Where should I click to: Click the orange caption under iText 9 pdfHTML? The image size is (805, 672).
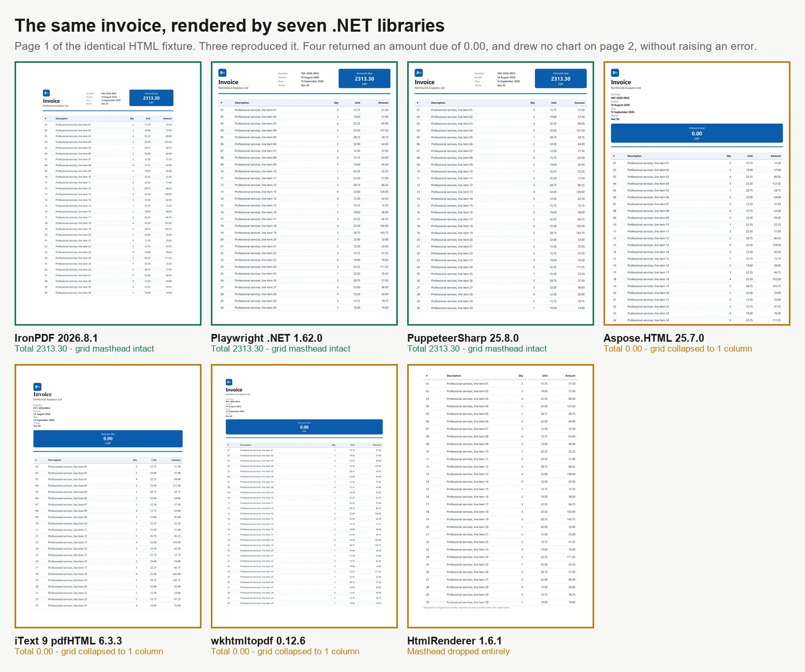click(x=89, y=652)
